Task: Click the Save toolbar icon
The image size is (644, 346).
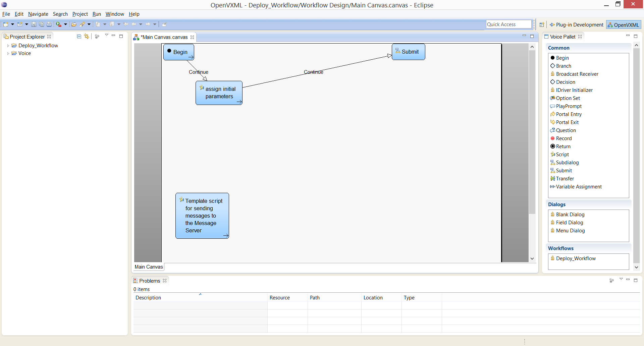Action: (34, 24)
